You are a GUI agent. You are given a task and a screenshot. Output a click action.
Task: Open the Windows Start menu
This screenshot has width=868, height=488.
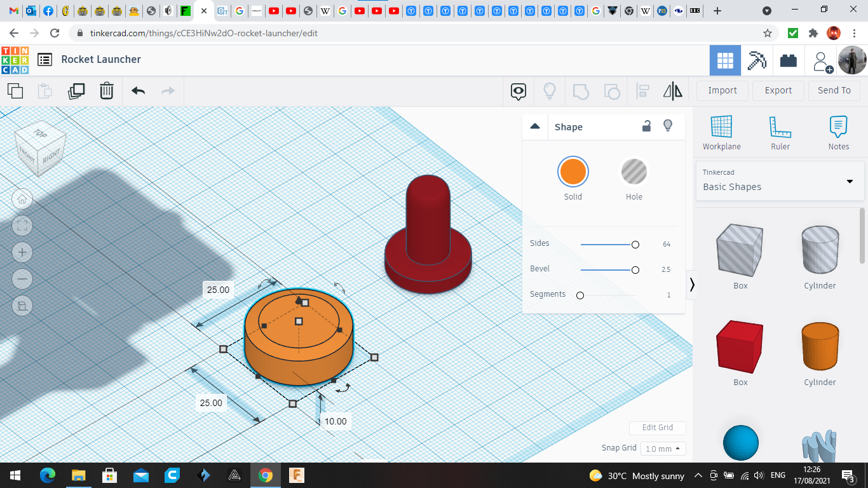click(x=15, y=475)
